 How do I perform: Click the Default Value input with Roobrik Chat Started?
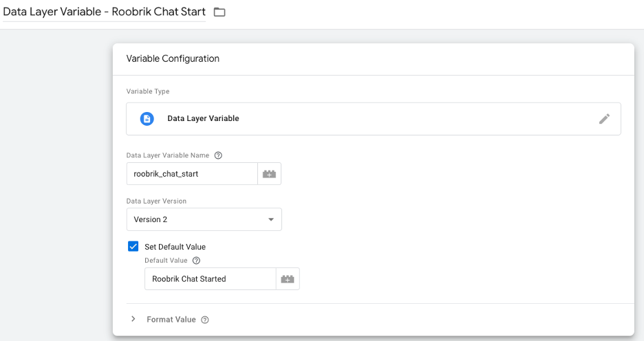(x=210, y=279)
